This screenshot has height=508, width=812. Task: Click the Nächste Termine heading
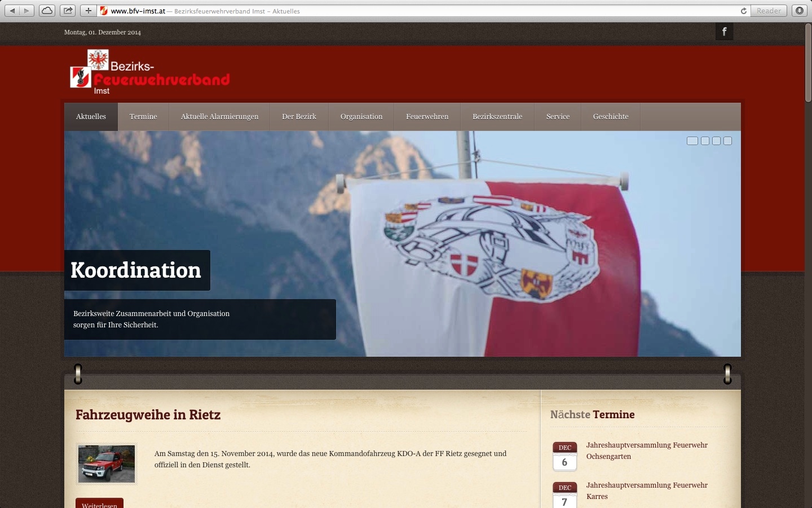(x=592, y=415)
